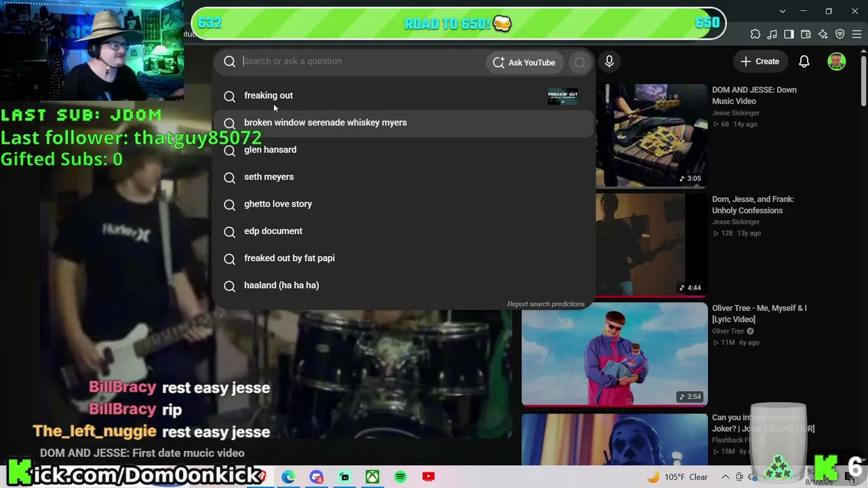The width and height of the screenshot is (868, 488).
Task: Open the browser extensions puzzle icon
Action: coord(755,35)
